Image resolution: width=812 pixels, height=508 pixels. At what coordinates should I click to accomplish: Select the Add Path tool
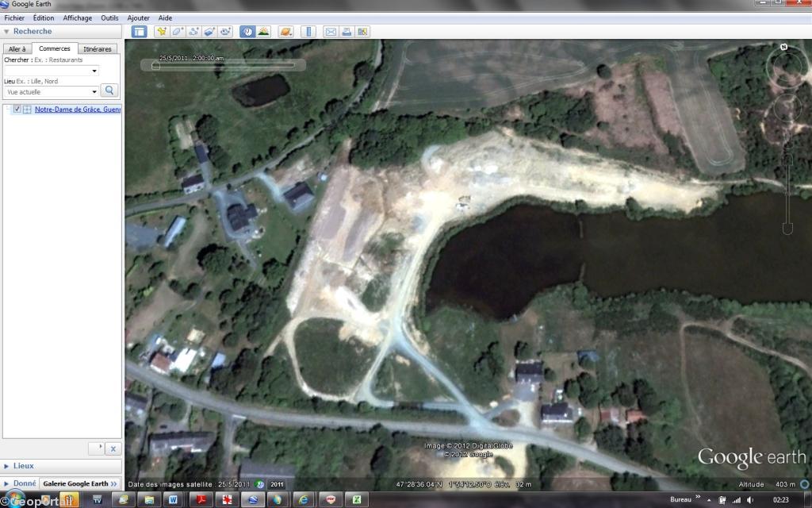(193, 32)
